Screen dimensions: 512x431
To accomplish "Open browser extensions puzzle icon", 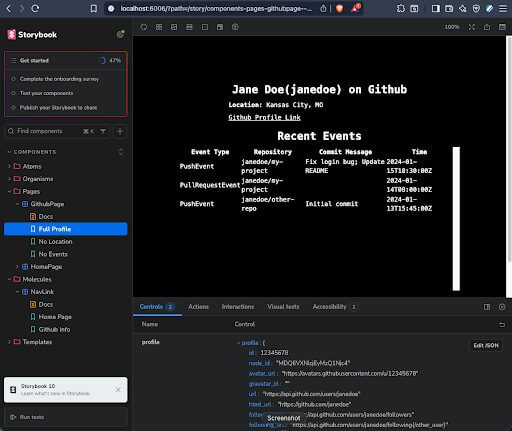I will (401, 9).
